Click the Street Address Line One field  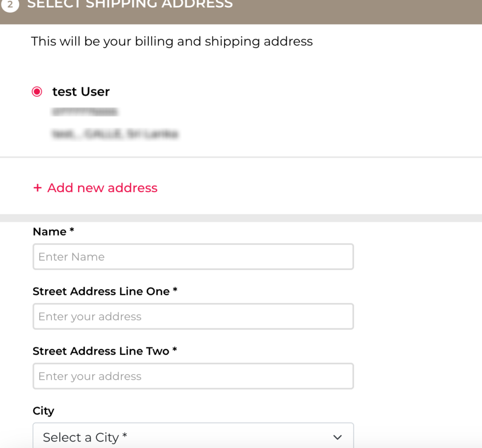193,317
